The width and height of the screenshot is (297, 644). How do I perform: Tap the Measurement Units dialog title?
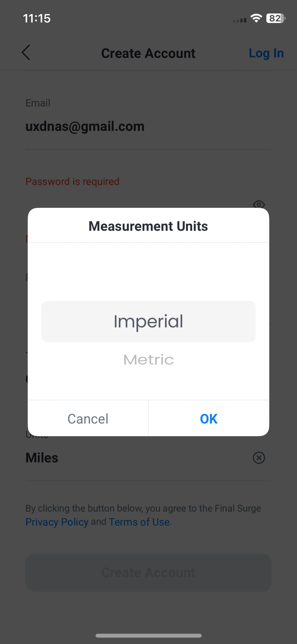[x=148, y=226]
